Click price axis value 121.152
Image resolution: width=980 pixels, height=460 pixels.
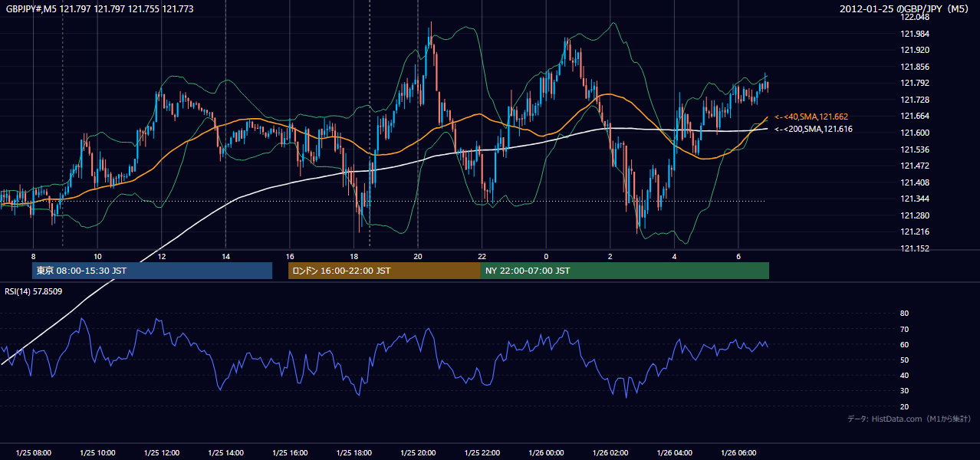point(915,248)
